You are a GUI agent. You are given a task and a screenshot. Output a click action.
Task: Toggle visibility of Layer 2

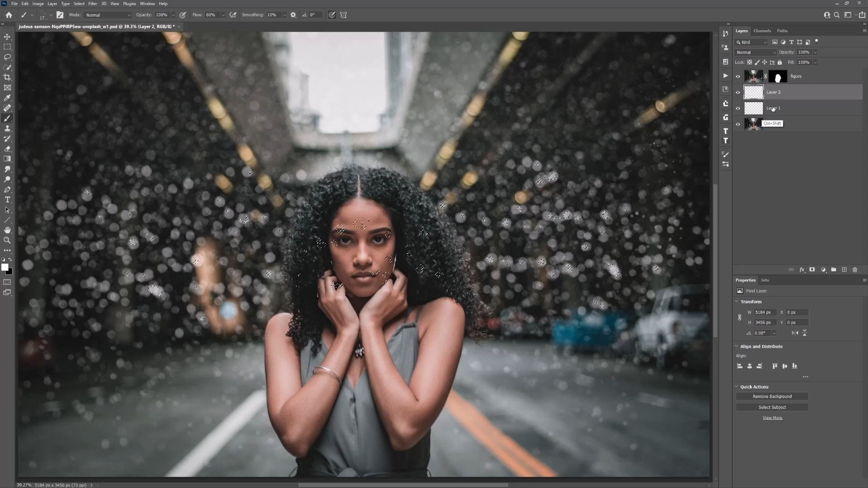pos(738,92)
